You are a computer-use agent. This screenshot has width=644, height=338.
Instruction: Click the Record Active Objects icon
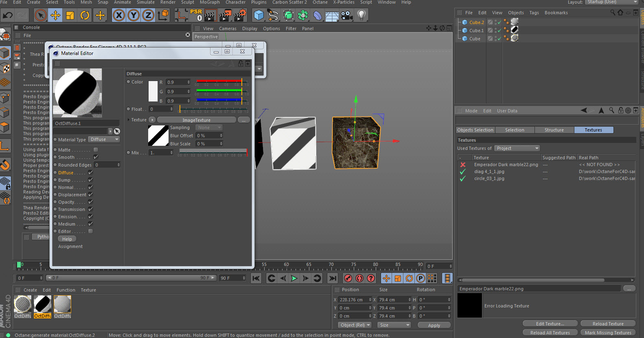pyautogui.click(x=348, y=278)
